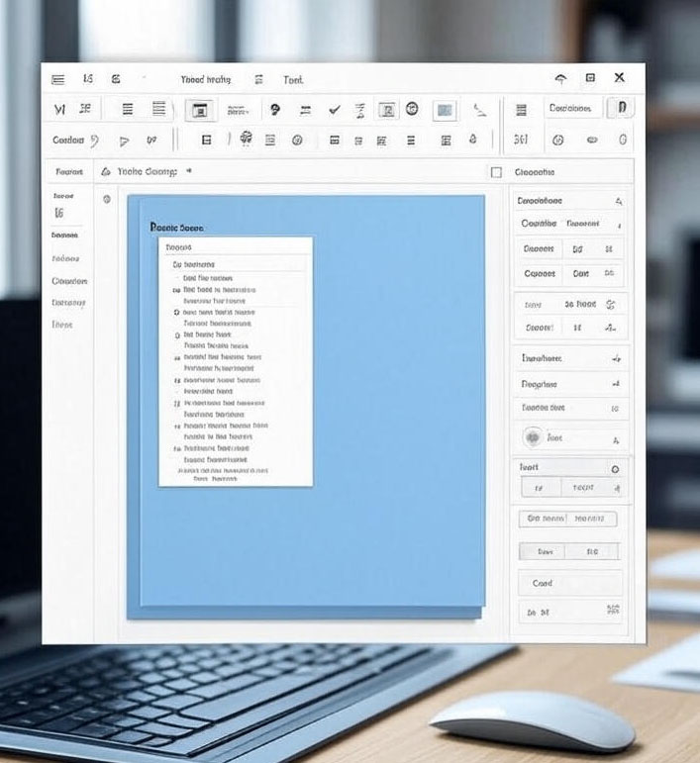Click the circular target icon right of tree icon
The height and width of the screenshot is (763, 700).
pyautogui.click(x=297, y=141)
